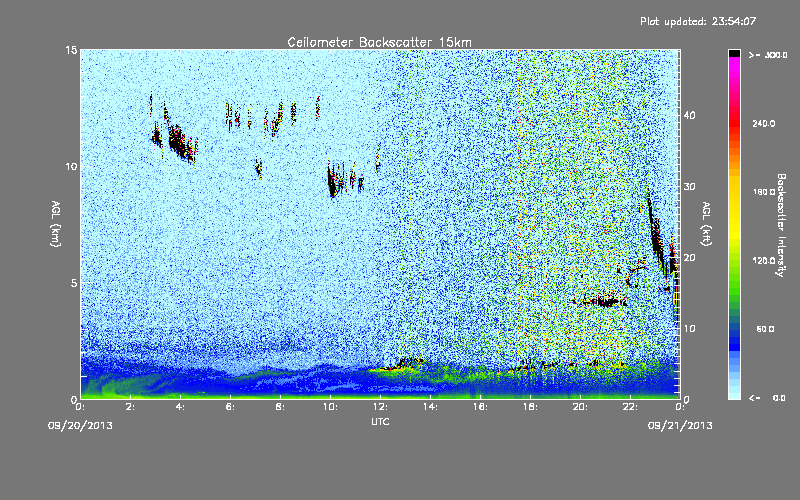Click the "30" tick on the kft axis
The width and height of the screenshot is (800, 500).
(x=689, y=186)
